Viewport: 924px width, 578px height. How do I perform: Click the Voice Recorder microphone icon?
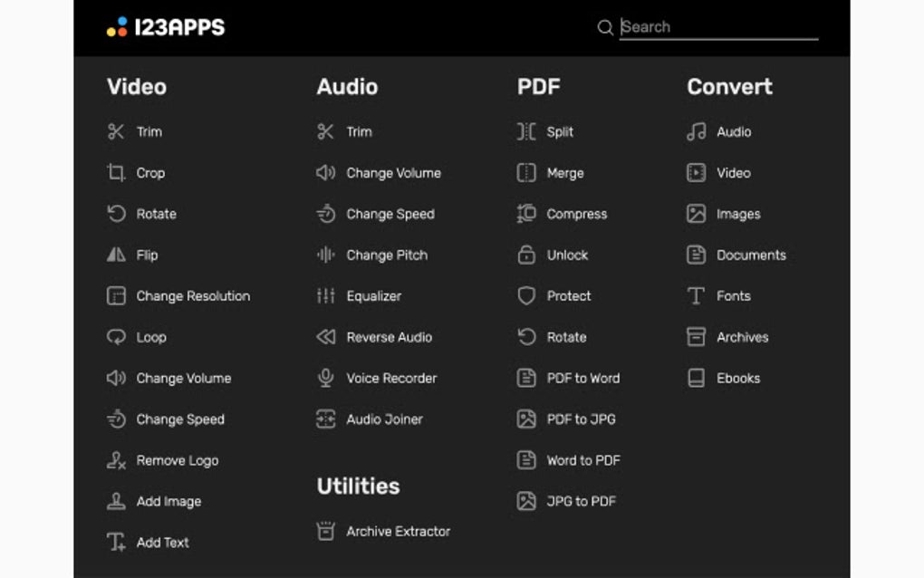point(326,379)
